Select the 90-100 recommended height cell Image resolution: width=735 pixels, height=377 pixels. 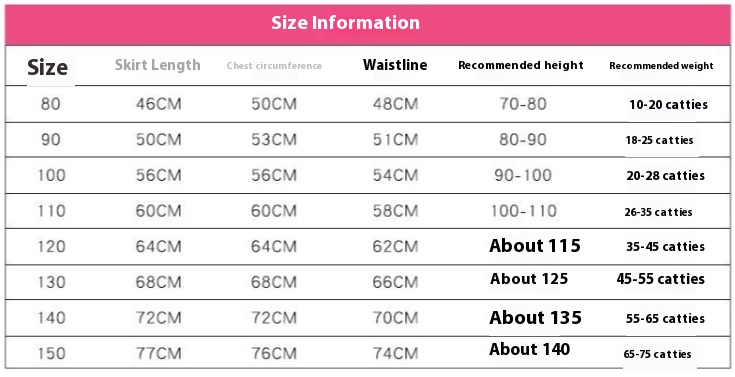coord(523,175)
